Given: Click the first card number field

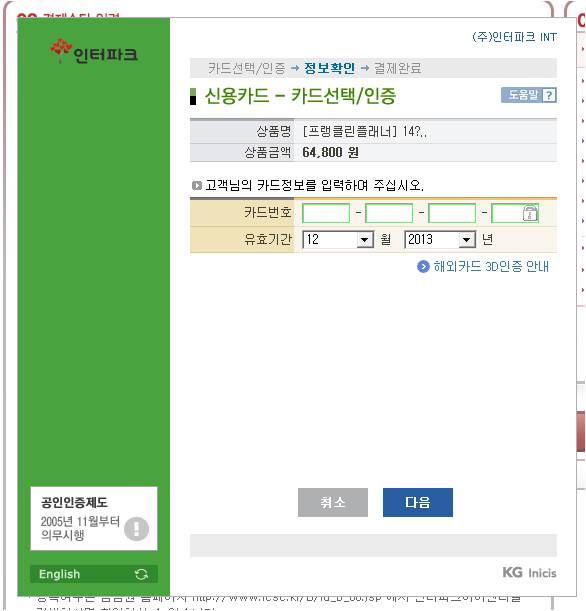Looking at the screenshot, I should click(326, 213).
